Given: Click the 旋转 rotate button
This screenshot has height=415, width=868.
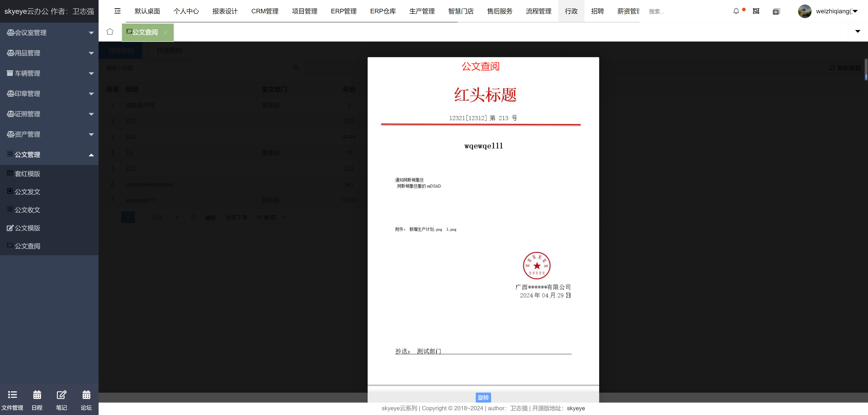Looking at the screenshot, I should [483, 398].
